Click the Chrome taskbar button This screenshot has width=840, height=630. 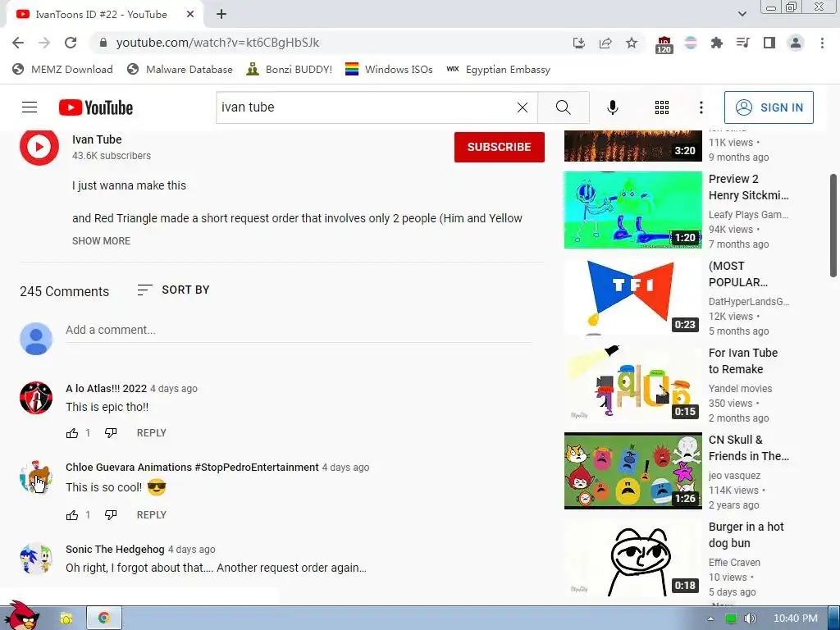104,618
